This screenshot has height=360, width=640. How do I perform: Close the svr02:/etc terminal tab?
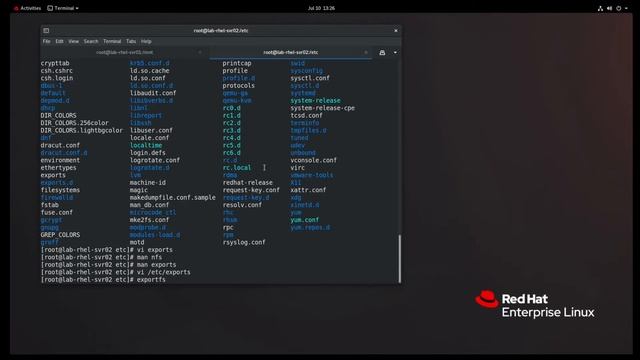(366, 52)
